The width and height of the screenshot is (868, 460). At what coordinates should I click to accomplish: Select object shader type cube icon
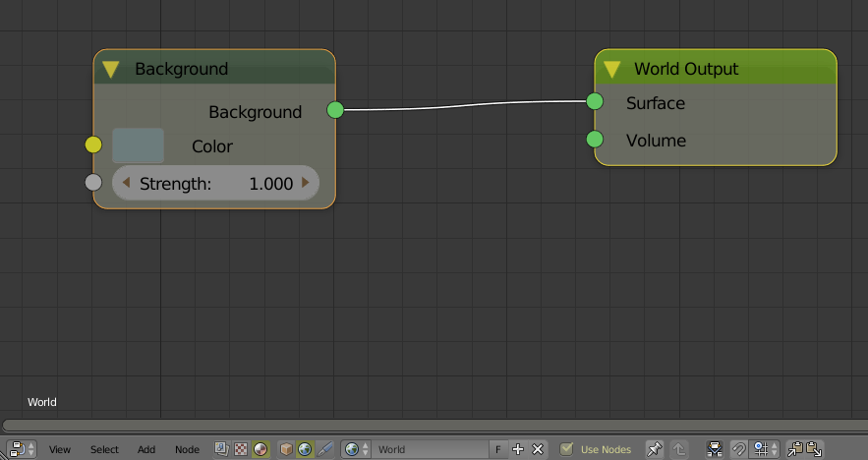pyautogui.click(x=286, y=449)
